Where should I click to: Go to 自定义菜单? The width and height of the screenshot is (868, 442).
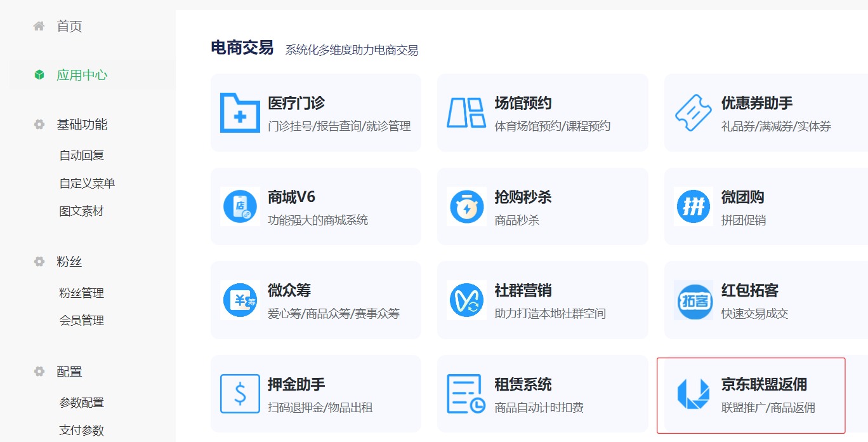tap(87, 184)
